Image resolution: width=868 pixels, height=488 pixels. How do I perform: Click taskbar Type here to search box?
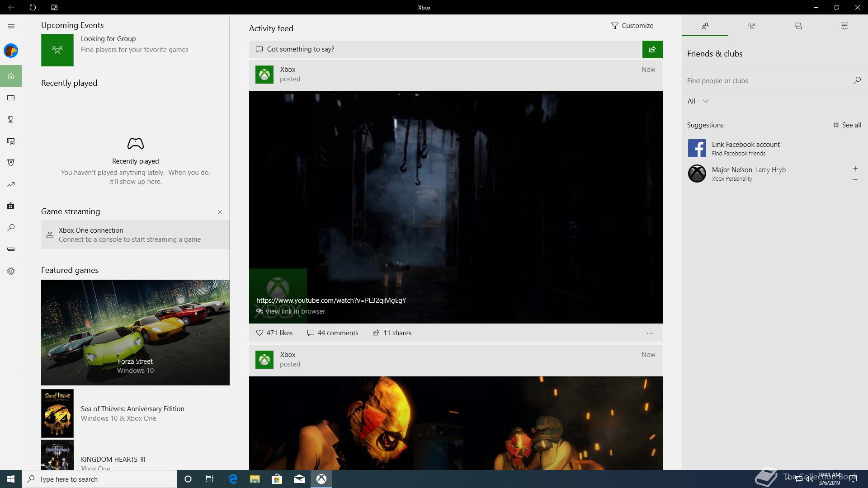point(99,479)
